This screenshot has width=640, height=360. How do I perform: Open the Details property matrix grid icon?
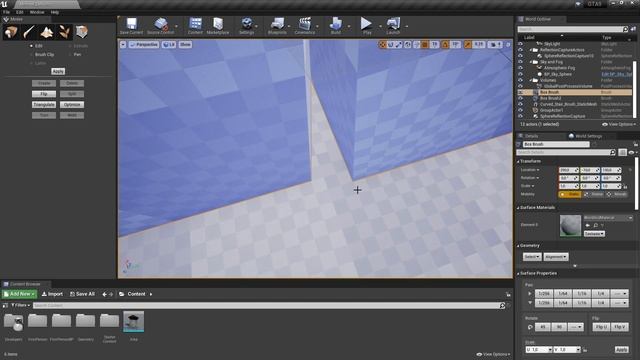tap(622, 152)
